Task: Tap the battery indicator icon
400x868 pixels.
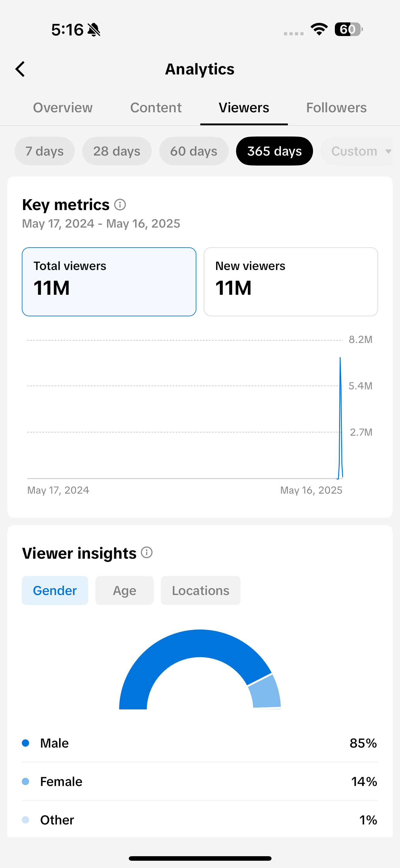Action: coord(348,29)
